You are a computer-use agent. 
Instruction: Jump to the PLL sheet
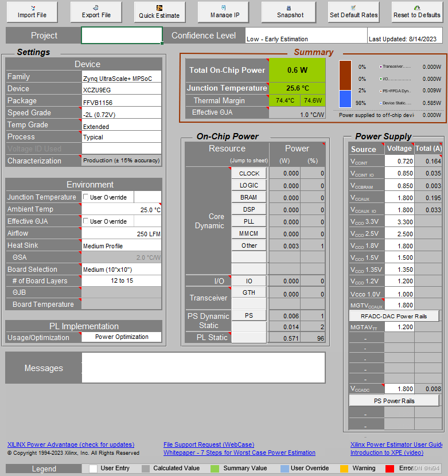[249, 221]
